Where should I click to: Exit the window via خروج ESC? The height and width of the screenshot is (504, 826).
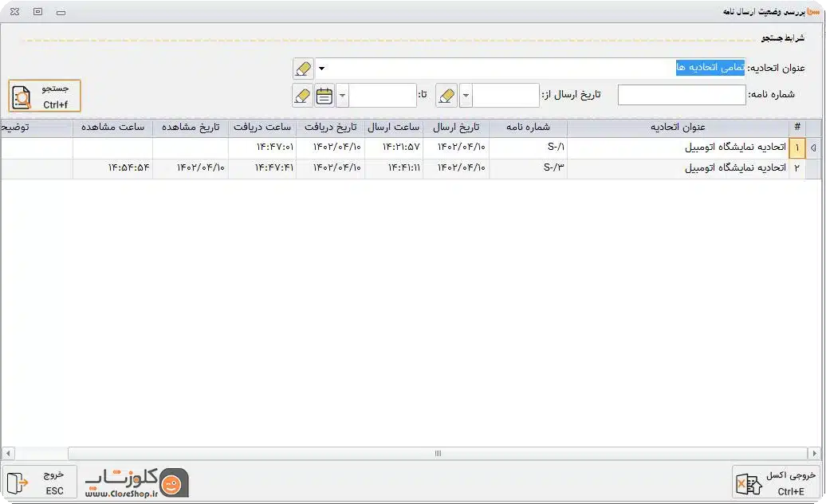tap(40, 482)
